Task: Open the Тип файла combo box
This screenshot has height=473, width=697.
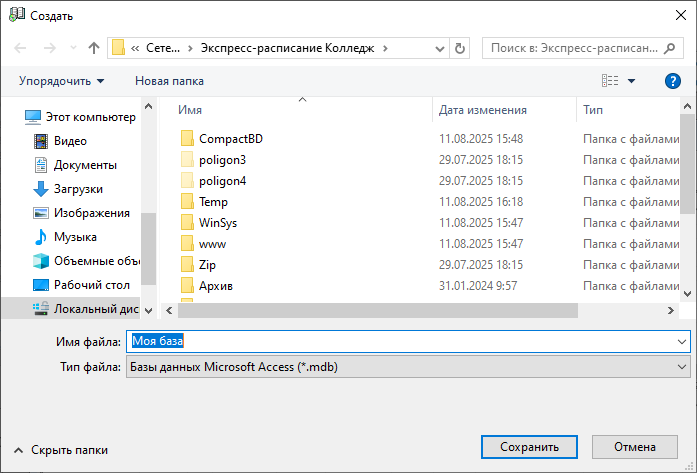Action: tap(407, 367)
